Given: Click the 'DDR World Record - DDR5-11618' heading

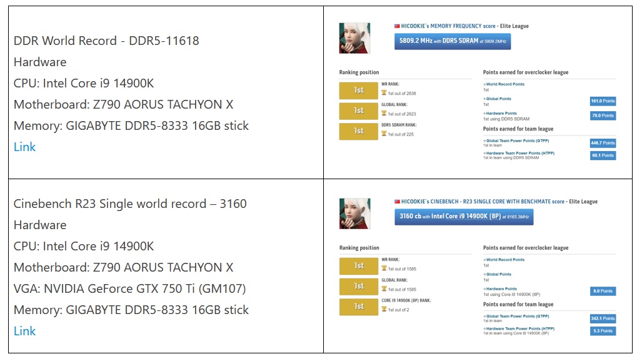Looking at the screenshot, I should pos(106,41).
